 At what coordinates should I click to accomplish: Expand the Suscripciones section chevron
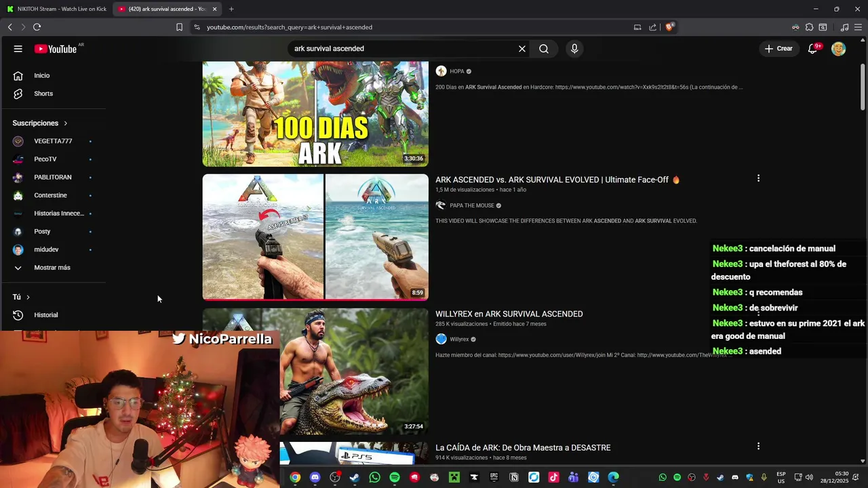click(66, 123)
